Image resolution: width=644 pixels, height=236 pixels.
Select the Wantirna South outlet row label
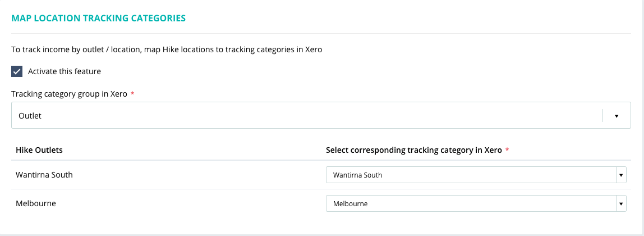[x=44, y=175]
